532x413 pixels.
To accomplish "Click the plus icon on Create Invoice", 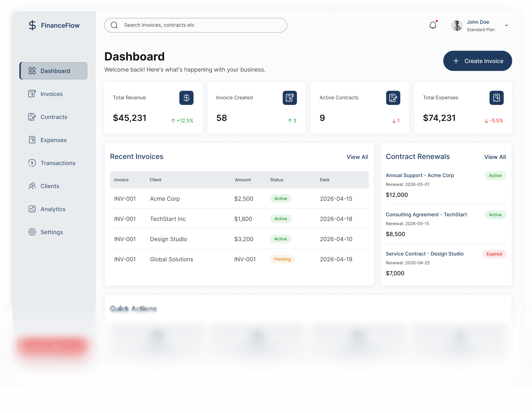I will click(x=456, y=61).
